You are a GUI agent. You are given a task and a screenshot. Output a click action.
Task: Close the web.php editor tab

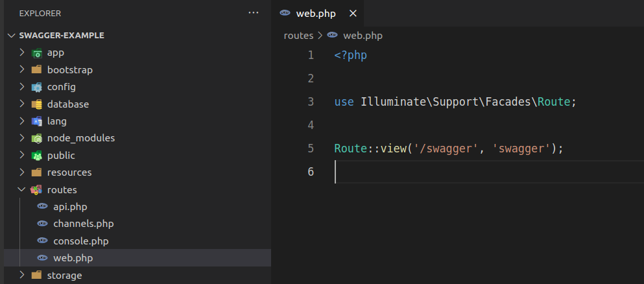click(353, 14)
